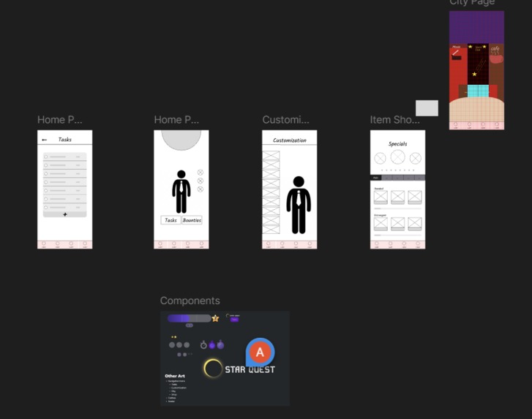Click the Tasks heading in the first frame
532x419 pixels.
coord(65,140)
